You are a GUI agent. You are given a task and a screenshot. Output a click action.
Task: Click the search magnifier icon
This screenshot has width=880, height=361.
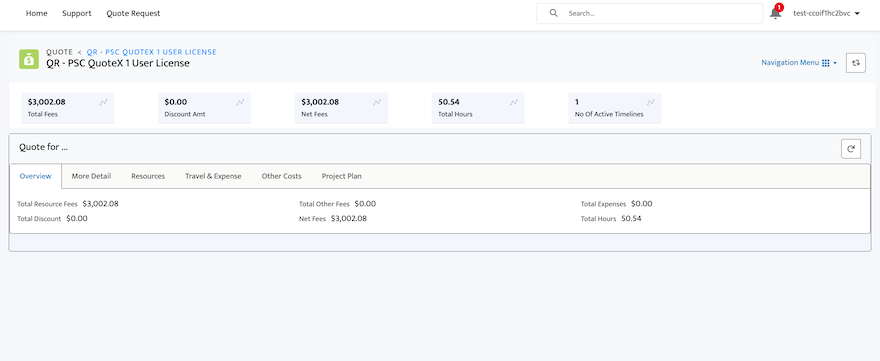(553, 13)
